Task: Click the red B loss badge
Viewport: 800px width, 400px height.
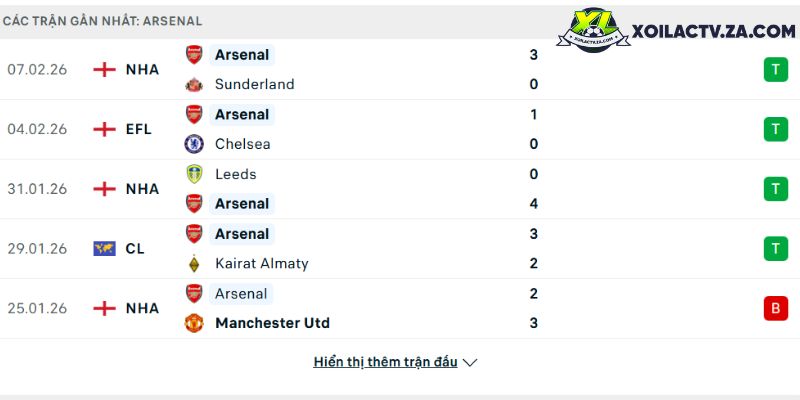Action: (775, 308)
